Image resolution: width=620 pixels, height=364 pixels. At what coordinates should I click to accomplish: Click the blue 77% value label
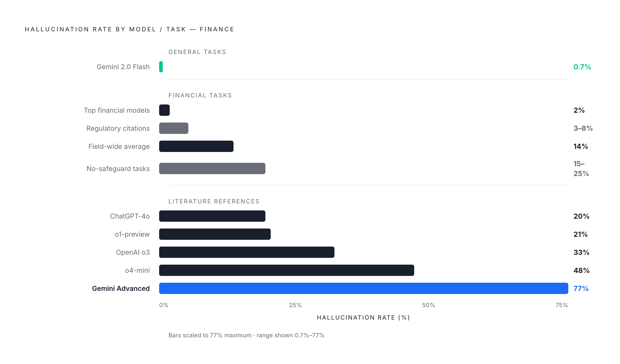coord(581,288)
